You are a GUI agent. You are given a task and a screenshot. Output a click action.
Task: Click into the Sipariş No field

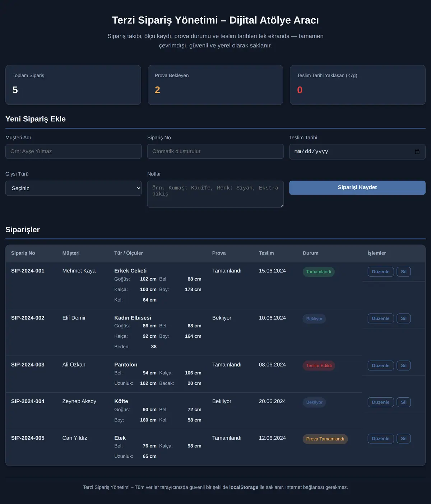click(x=215, y=151)
